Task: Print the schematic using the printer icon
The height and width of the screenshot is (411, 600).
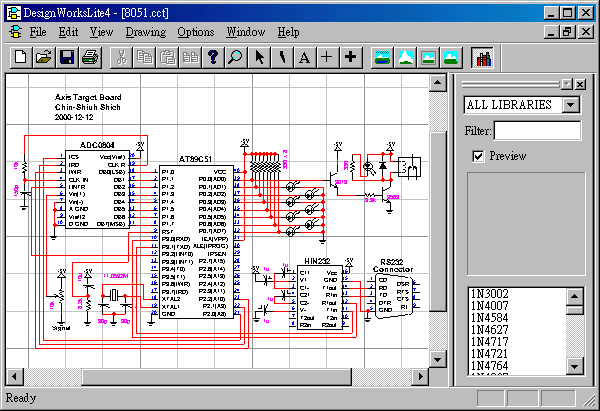Action: (90, 57)
